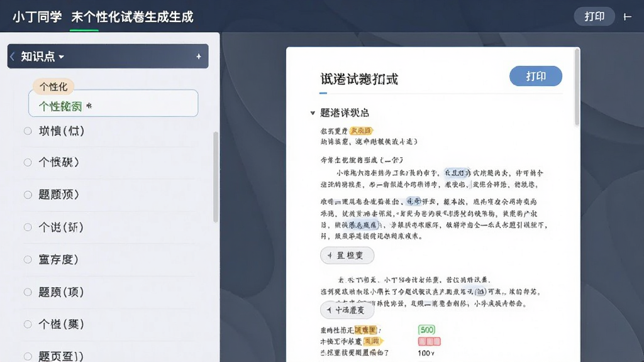
Task: Click the 小丁同学 title text
Action: pyautogui.click(x=37, y=17)
